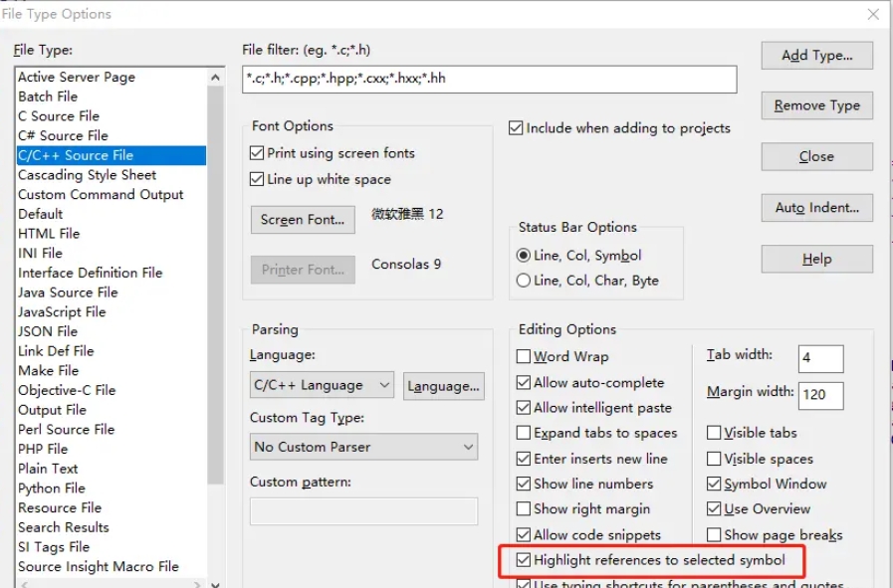Screen dimensions: 893x588
Task: Uncheck Highlight references to selected symbol
Action: (524, 560)
